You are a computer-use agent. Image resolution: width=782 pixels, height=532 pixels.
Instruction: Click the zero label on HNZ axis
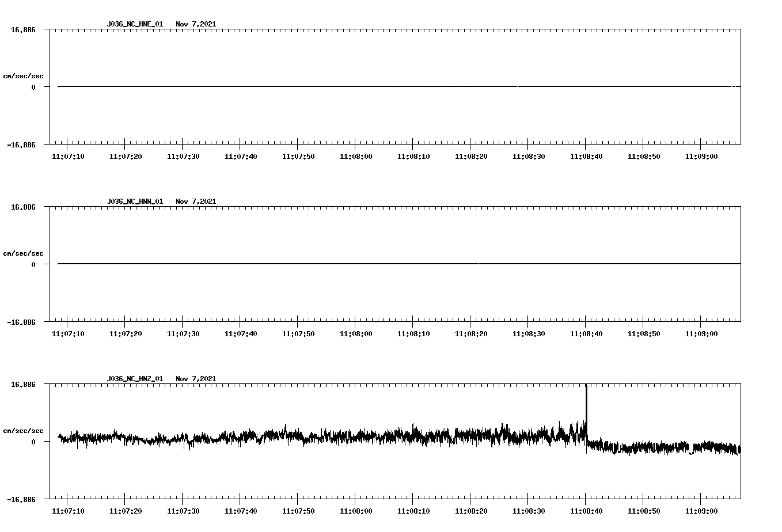33,442
